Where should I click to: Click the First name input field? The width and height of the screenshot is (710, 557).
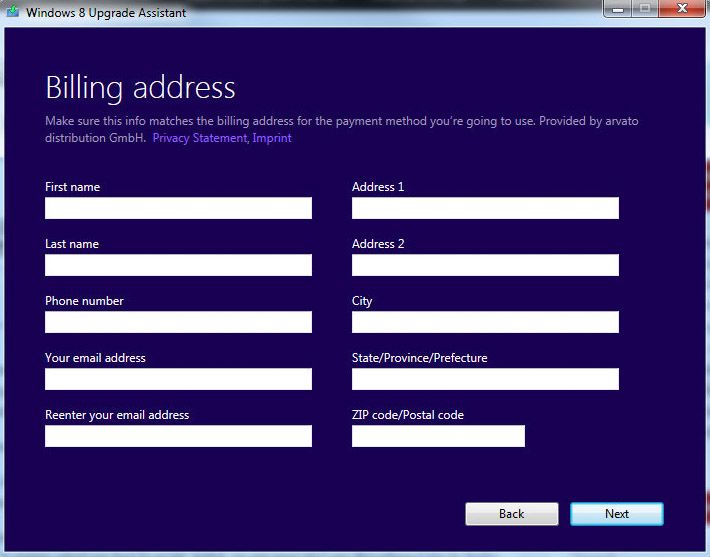coord(178,208)
